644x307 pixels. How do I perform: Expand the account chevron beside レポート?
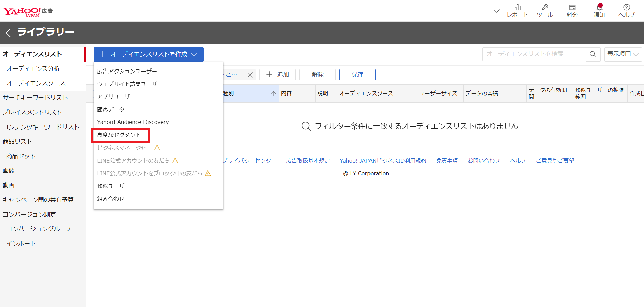(496, 11)
